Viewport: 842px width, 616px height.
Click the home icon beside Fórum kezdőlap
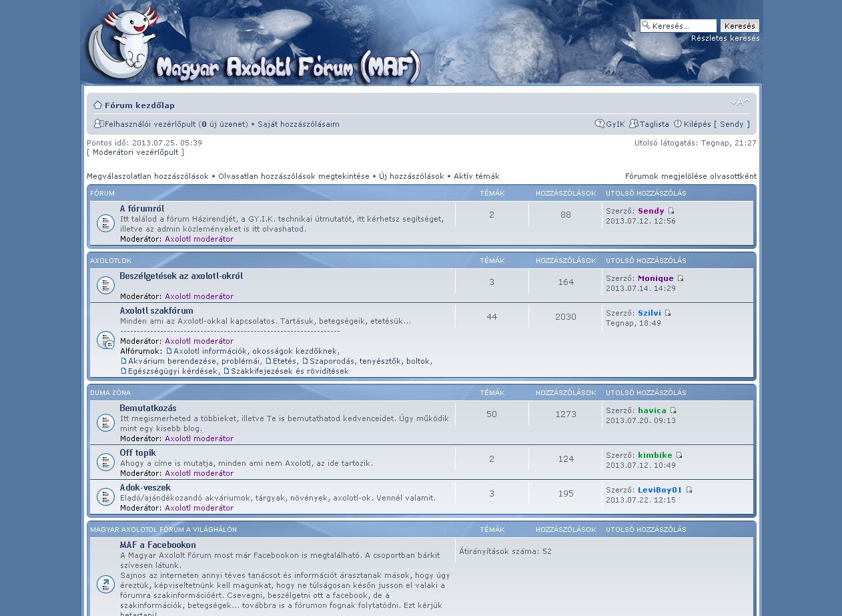[97, 105]
